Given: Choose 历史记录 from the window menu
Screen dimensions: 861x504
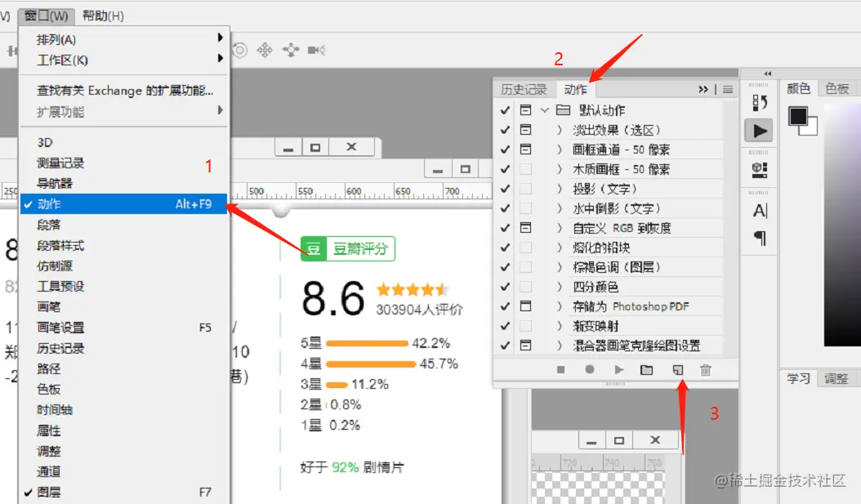Looking at the screenshot, I should coord(123,348).
